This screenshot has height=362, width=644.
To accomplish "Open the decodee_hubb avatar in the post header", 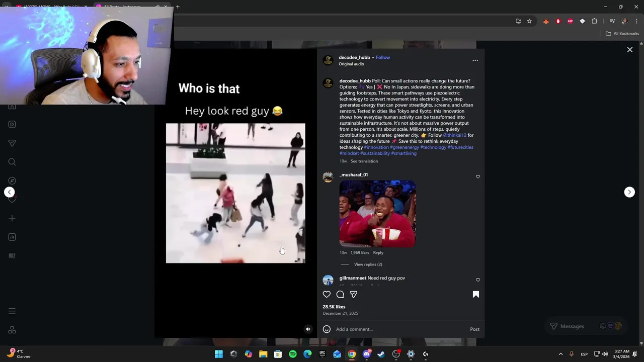I will [328, 60].
